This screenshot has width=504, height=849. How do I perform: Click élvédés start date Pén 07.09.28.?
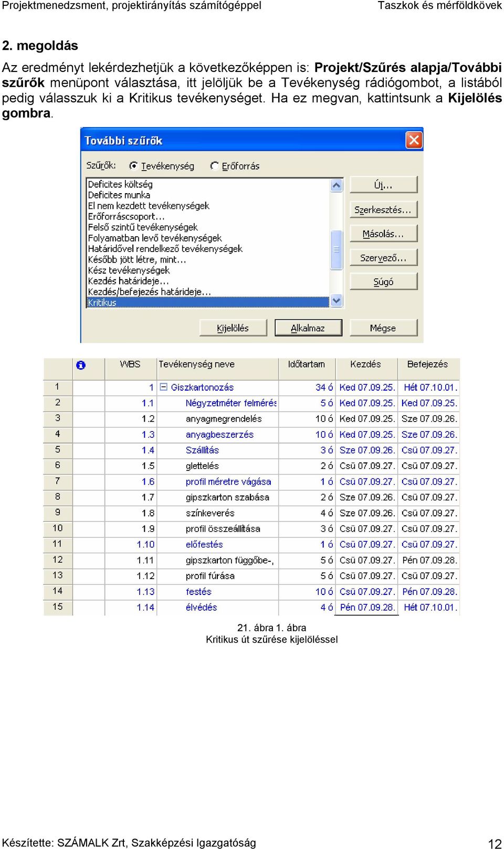[x=367, y=607]
